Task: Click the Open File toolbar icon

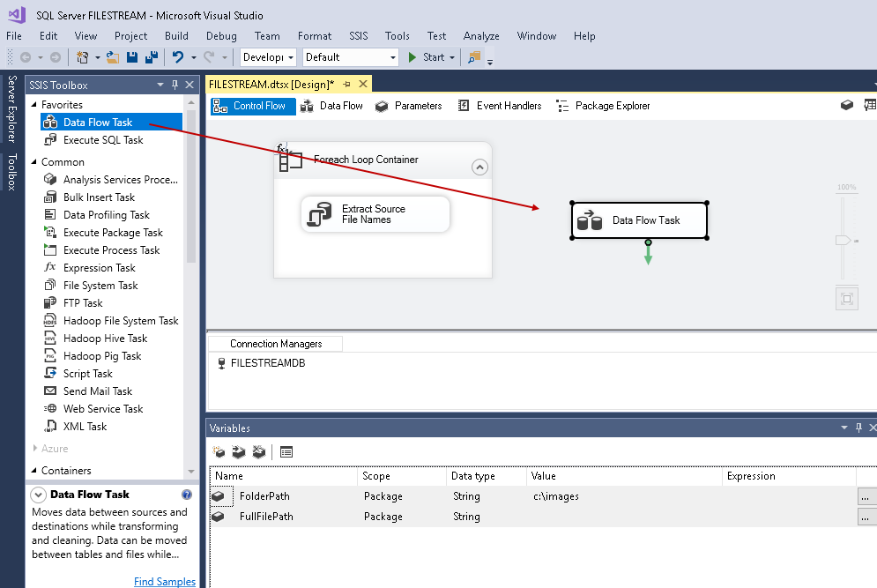Action: click(113, 57)
